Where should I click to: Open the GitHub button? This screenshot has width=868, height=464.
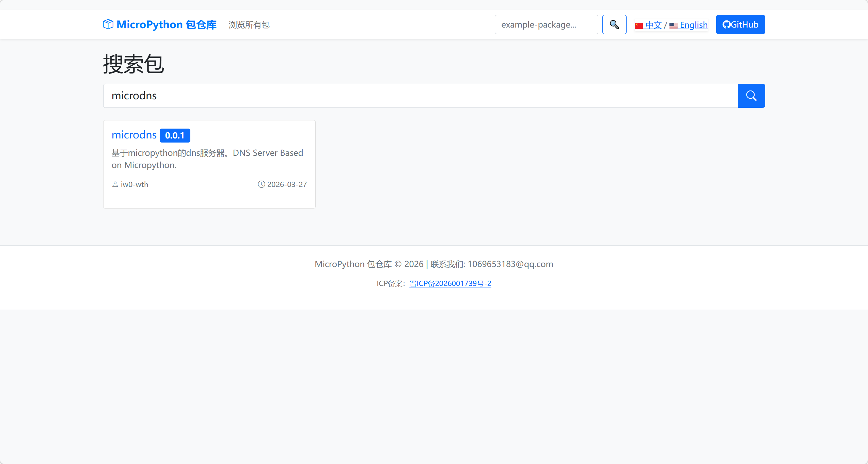(x=740, y=24)
